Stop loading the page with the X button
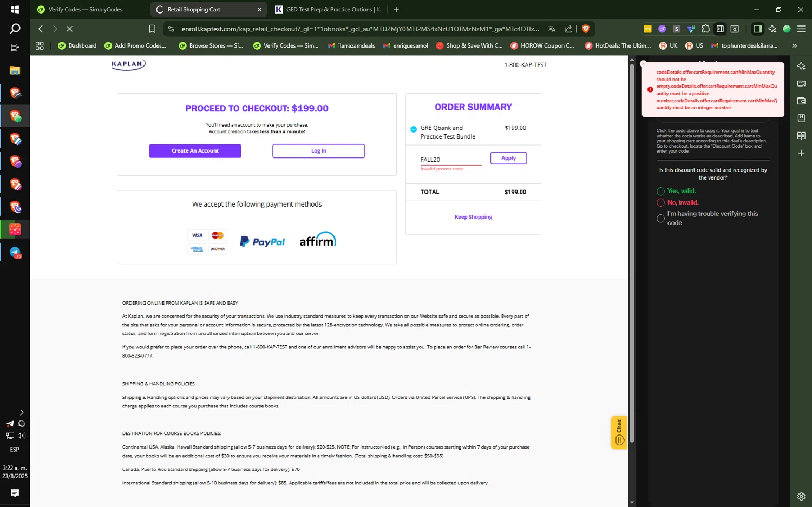 (69, 29)
